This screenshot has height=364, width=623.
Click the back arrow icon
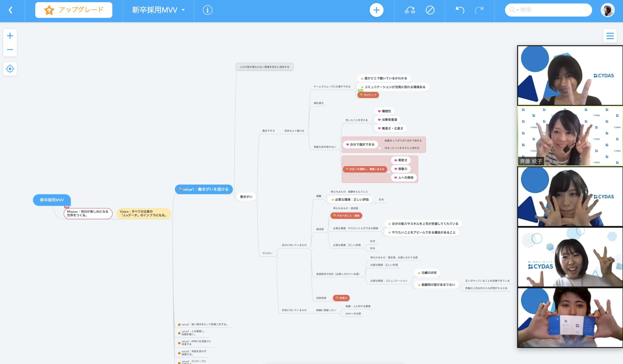(11, 10)
